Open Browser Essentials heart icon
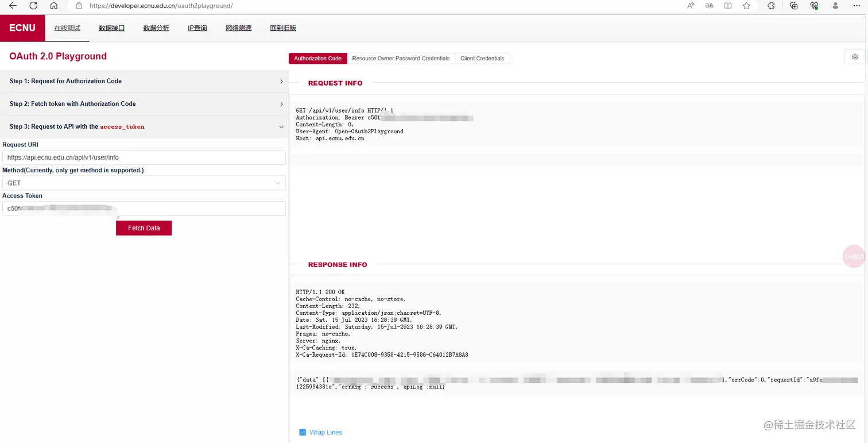Viewport: 868px width, 443px height. tap(814, 6)
